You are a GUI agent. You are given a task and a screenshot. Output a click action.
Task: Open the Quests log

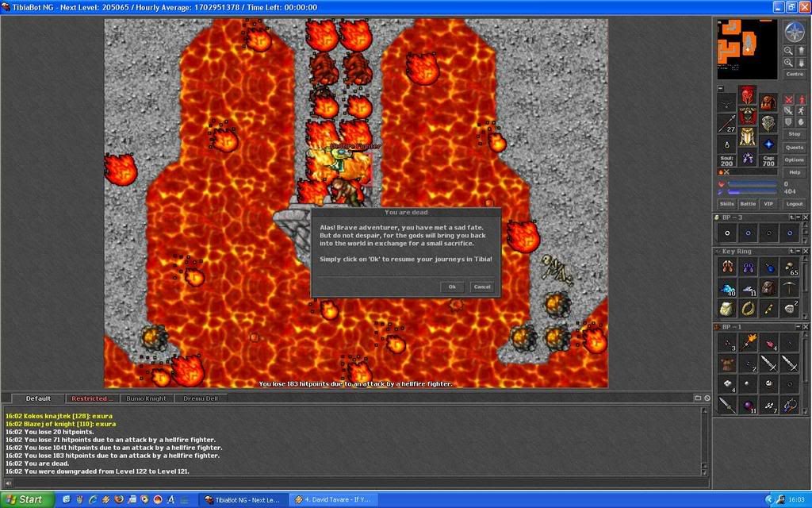coord(795,148)
